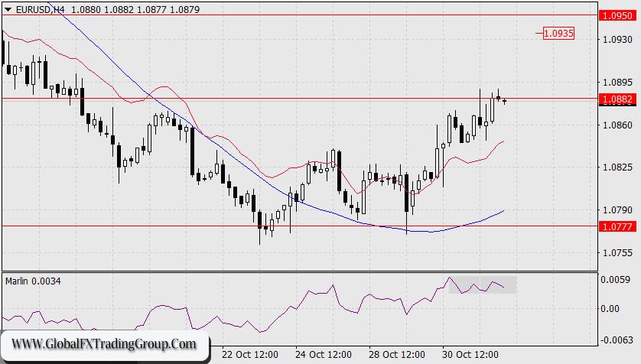The height and width of the screenshot is (364, 641).
Task: Select the 1.0935 target price tag
Action: click(558, 33)
